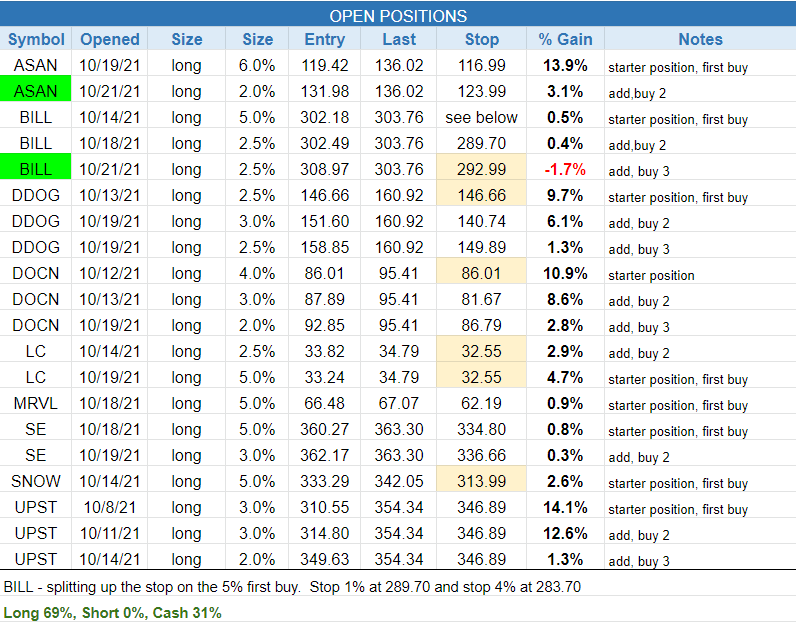796x622 pixels.
Task: Click entry price 33.24
Action: click(x=324, y=377)
